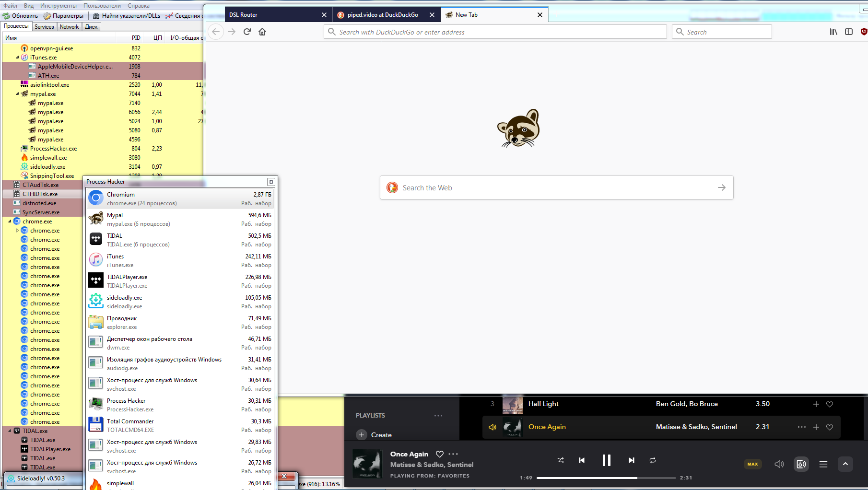Screen dimensions: 868x490
Task: Open the Вид menu
Action: click(29, 6)
